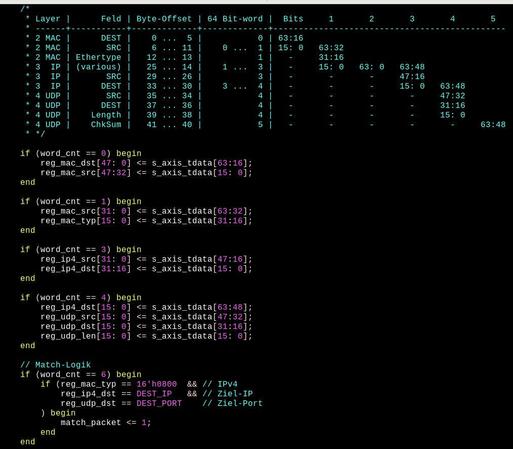Place cursor on "if (word_cnt == 4) begin"
The width and height of the screenshot is (513, 449).
81,297
